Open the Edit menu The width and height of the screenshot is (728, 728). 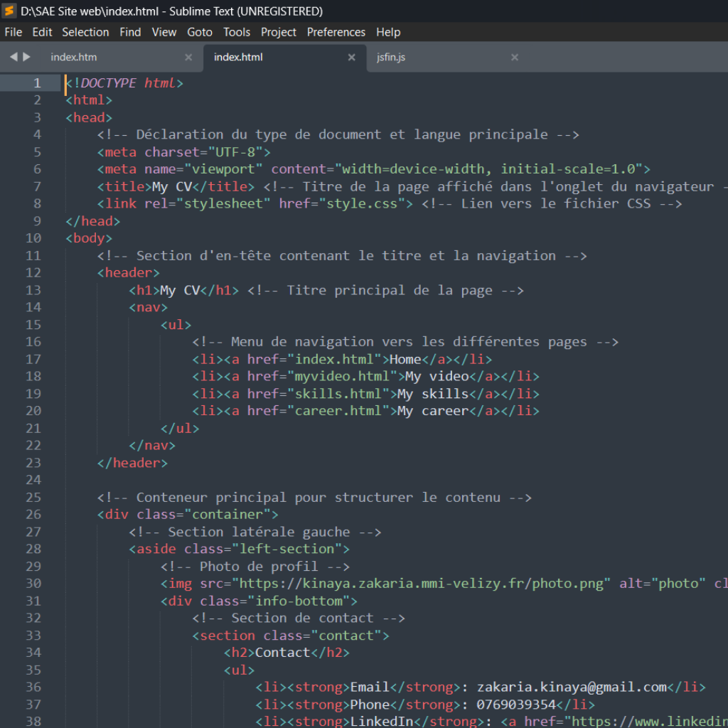pyautogui.click(x=42, y=32)
